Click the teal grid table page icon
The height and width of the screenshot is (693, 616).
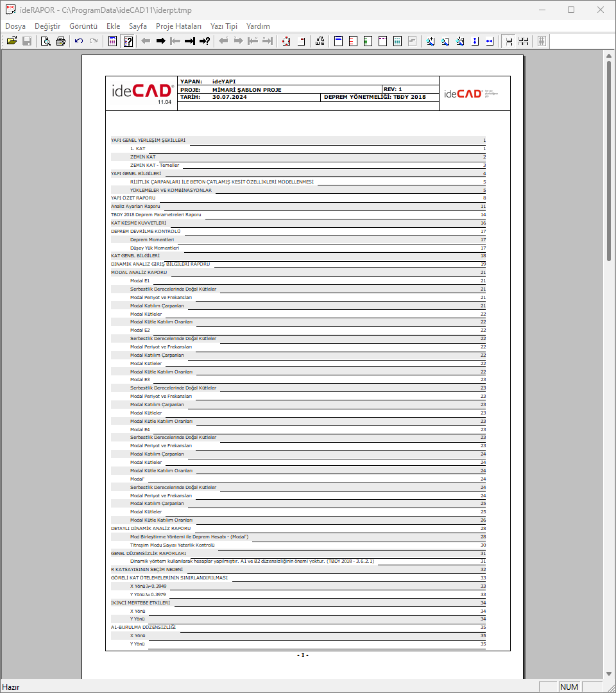(397, 41)
